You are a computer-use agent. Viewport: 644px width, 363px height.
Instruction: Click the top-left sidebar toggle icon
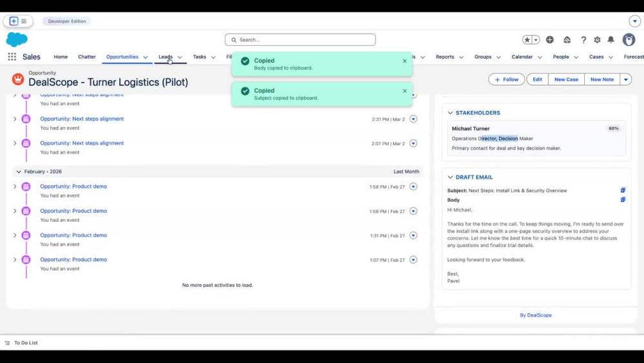pyautogui.click(x=18, y=21)
